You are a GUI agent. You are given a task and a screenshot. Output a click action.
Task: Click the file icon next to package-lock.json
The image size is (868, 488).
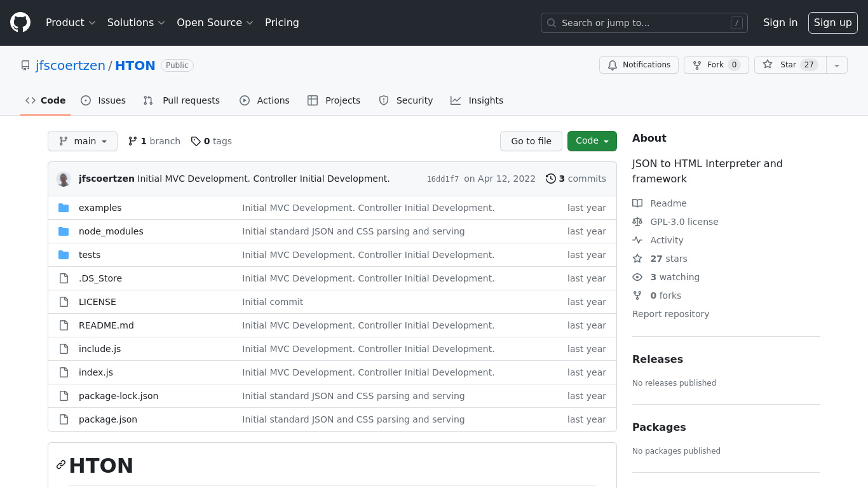coord(64,396)
